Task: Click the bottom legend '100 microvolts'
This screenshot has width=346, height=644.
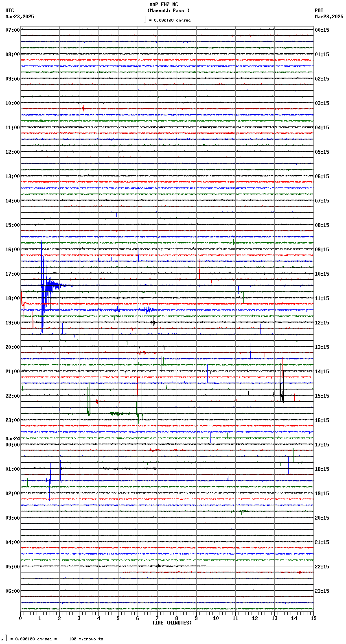Action: (x=86, y=639)
